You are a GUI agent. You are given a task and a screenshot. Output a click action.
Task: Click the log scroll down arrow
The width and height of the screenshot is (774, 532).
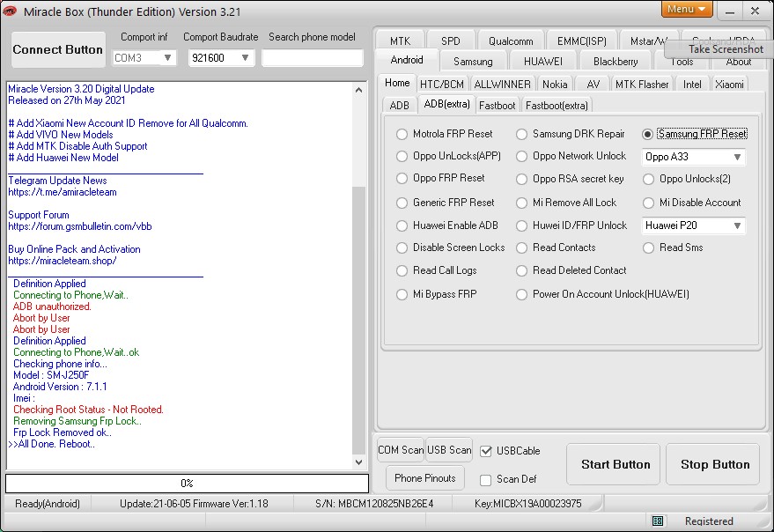click(x=358, y=462)
